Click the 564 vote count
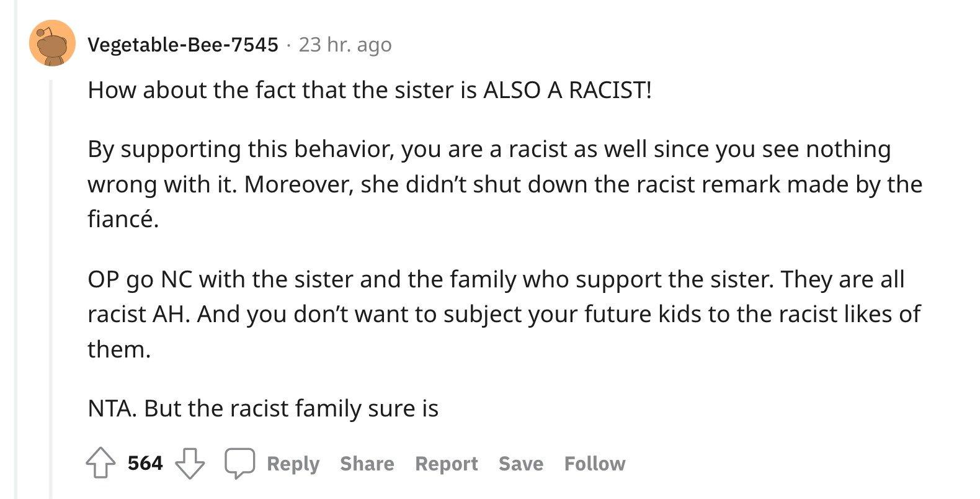980x499 pixels. point(145,464)
